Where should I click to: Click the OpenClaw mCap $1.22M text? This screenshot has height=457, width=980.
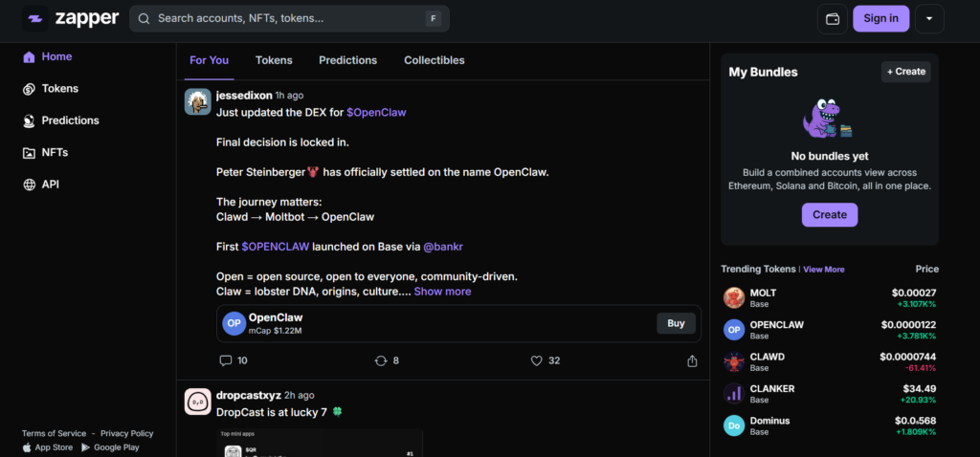click(276, 330)
